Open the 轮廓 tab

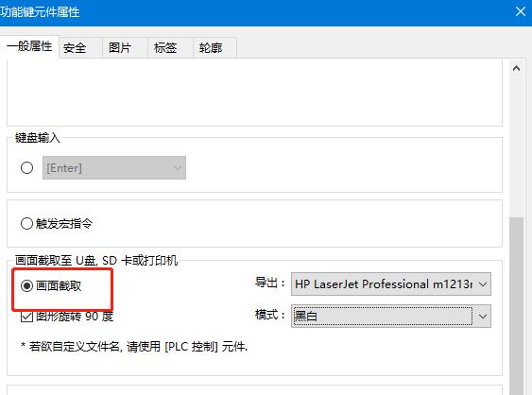click(x=215, y=48)
